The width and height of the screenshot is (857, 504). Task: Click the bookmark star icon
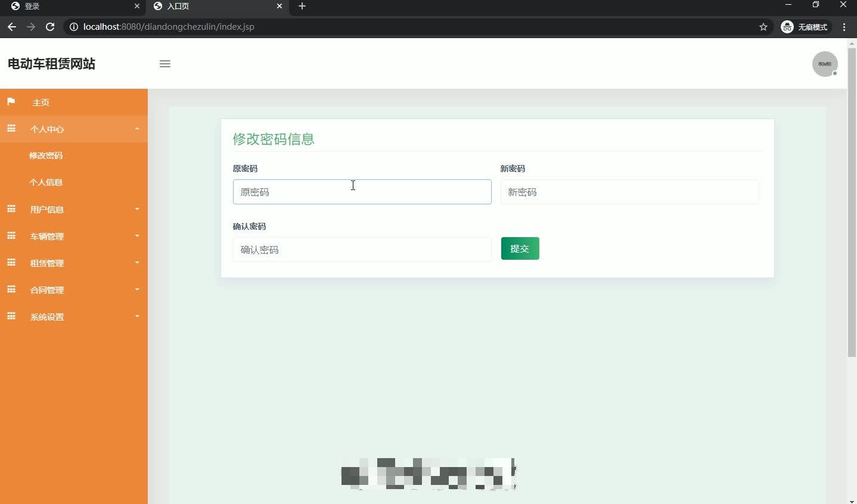pyautogui.click(x=763, y=27)
